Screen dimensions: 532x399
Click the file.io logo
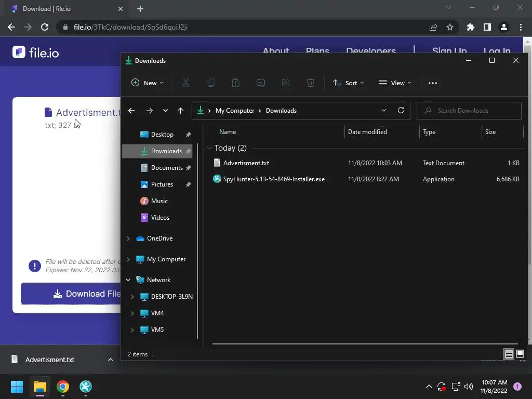tap(36, 52)
